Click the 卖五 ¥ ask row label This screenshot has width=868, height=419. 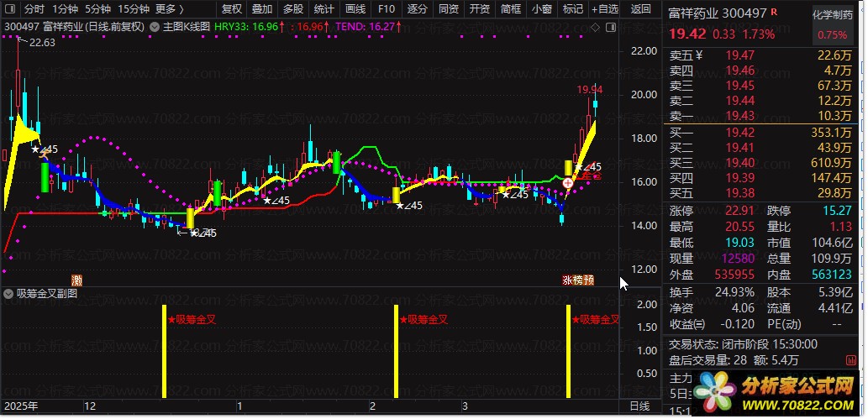click(x=686, y=55)
